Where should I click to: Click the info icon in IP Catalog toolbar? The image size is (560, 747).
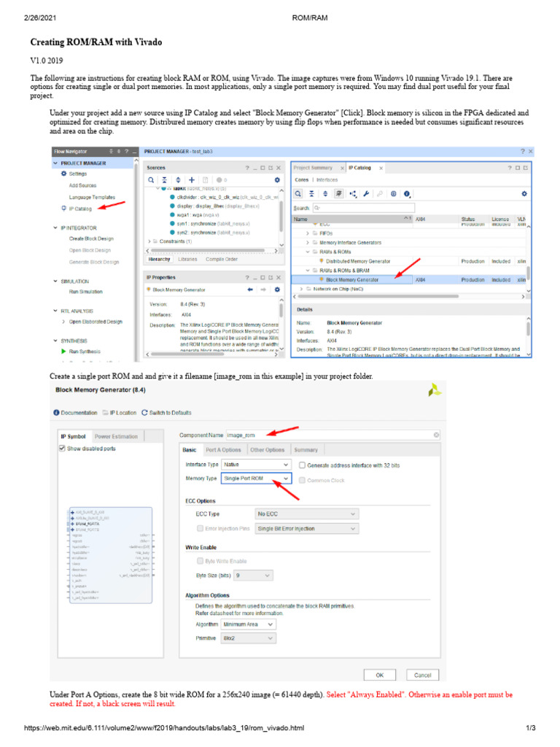click(x=407, y=194)
